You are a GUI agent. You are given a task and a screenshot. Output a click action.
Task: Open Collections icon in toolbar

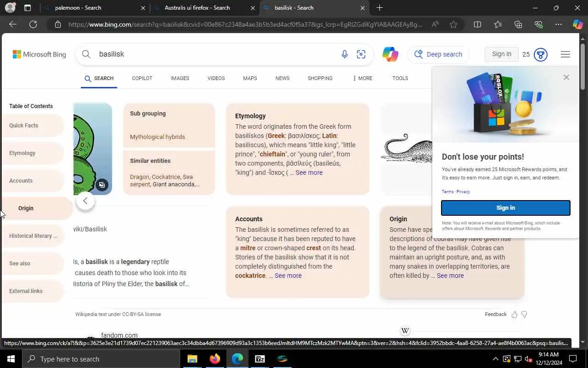click(518, 24)
